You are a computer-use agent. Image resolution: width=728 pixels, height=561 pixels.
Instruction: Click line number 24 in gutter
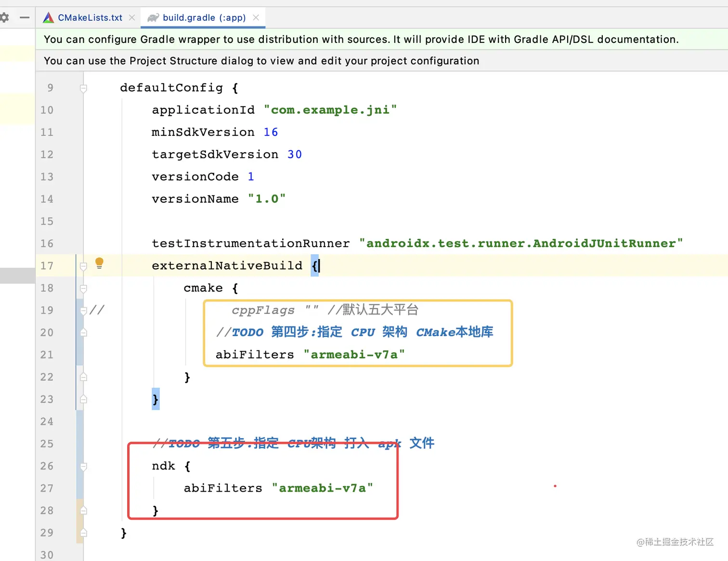pyautogui.click(x=47, y=421)
